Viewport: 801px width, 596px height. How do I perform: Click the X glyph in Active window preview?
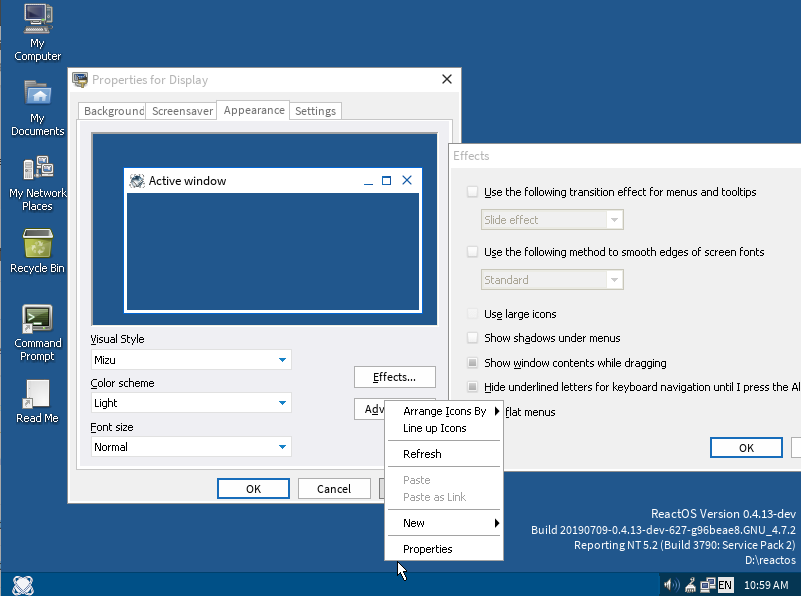(407, 180)
